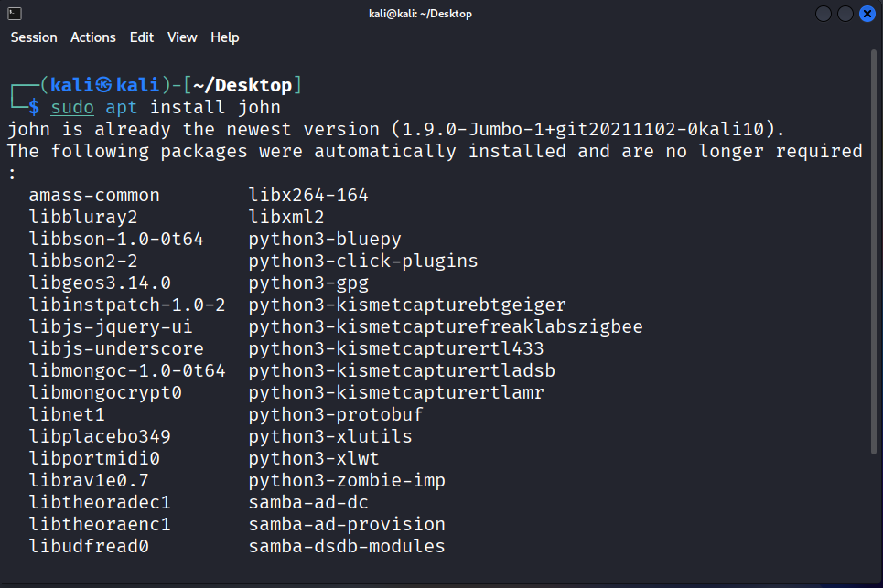The image size is (883, 588).
Task: Click the python3-protobuf package name
Action: (336, 414)
